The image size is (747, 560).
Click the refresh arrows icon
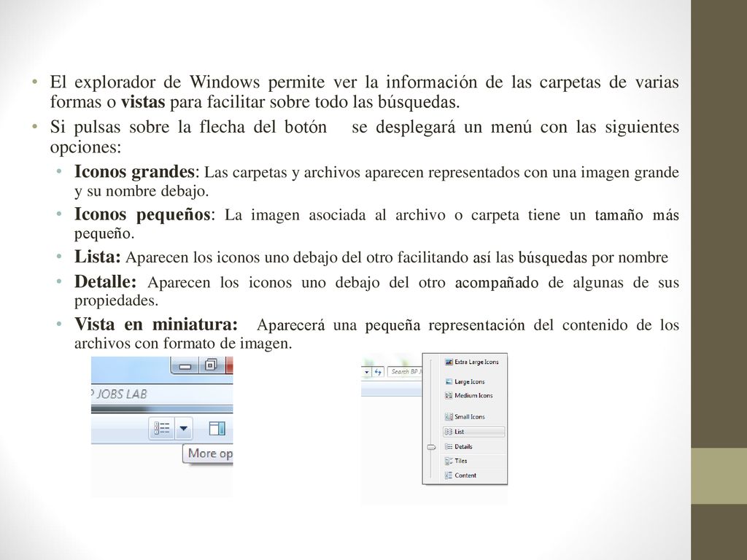[x=378, y=371]
